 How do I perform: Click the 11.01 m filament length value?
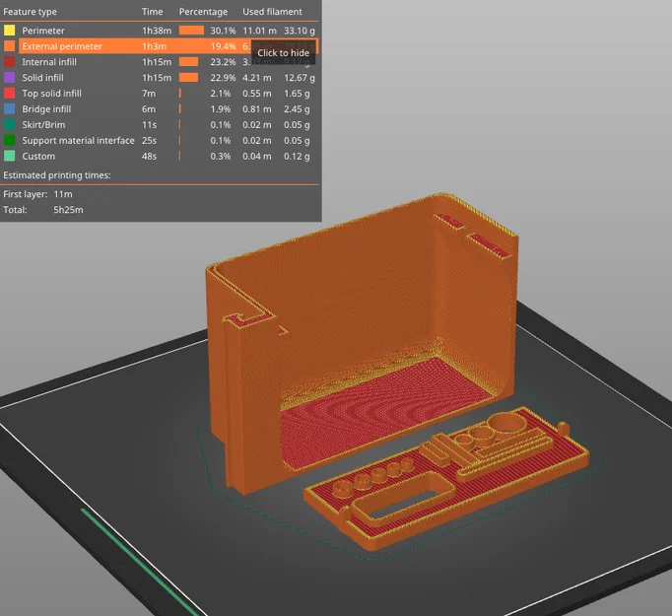[259, 31]
